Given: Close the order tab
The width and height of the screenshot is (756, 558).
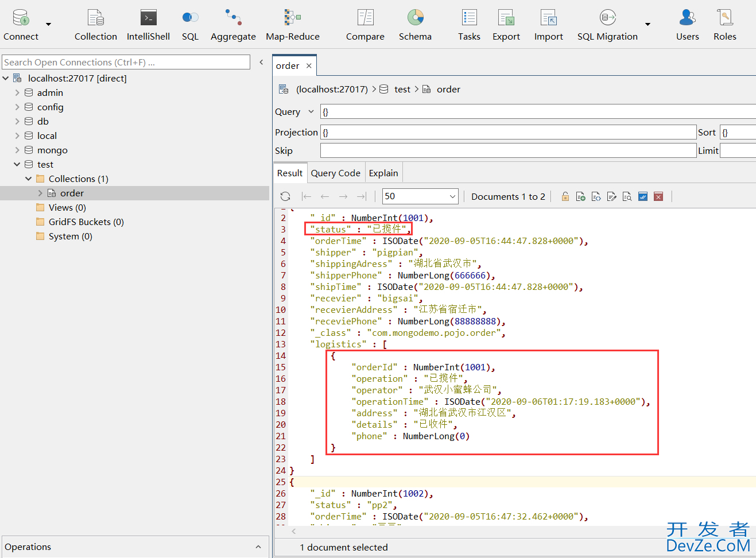Looking at the screenshot, I should 309,66.
